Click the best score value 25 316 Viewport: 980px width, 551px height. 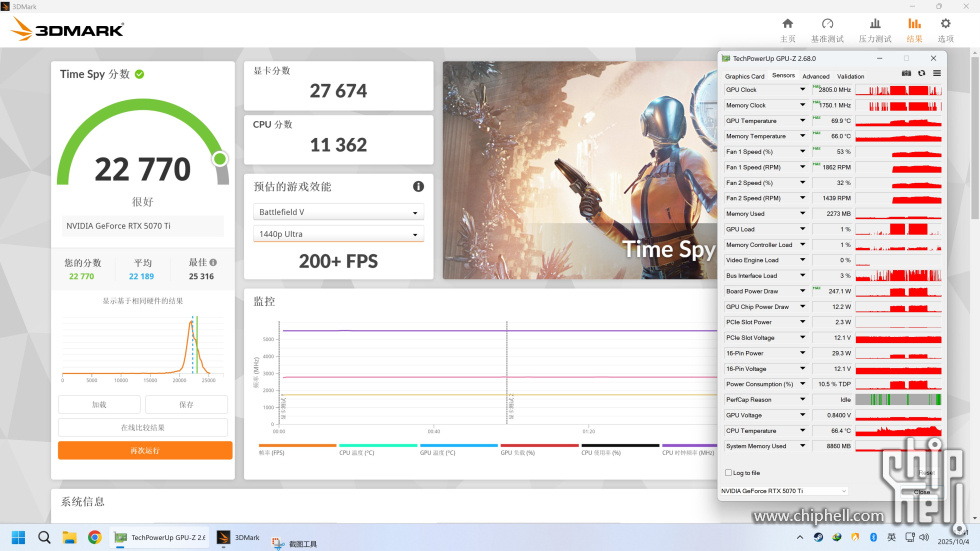coord(201,276)
